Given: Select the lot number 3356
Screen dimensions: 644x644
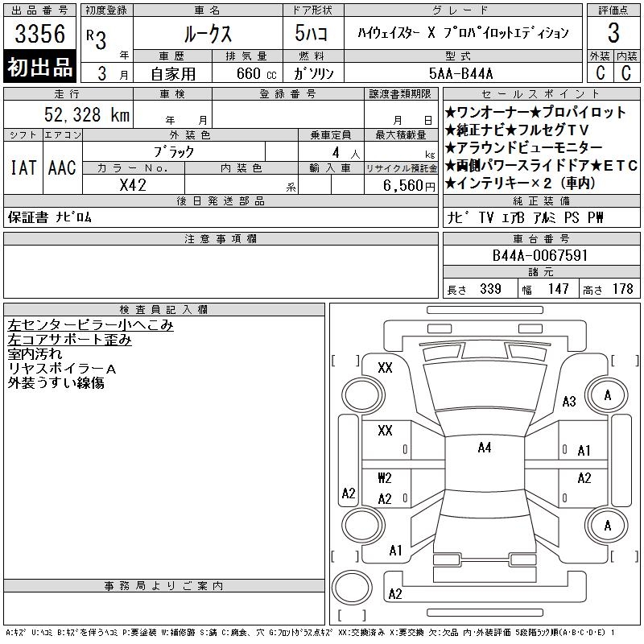Looking at the screenshot, I should (x=40, y=35).
